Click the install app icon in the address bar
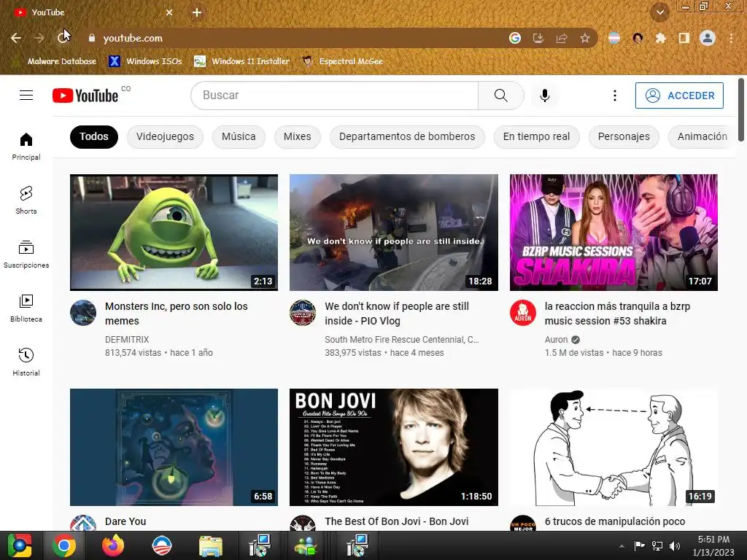This screenshot has height=560, width=747. tap(538, 38)
